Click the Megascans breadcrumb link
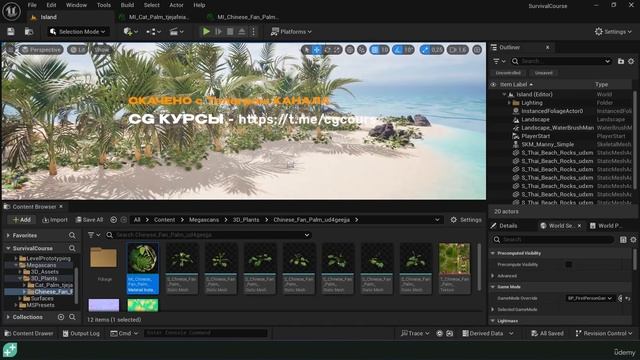The height and width of the screenshot is (360, 640). tap(204, 220)
